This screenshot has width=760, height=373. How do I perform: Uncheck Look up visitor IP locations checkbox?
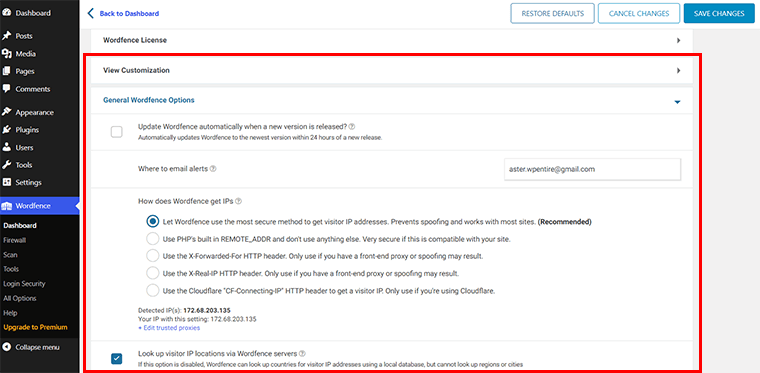[116, 359]
